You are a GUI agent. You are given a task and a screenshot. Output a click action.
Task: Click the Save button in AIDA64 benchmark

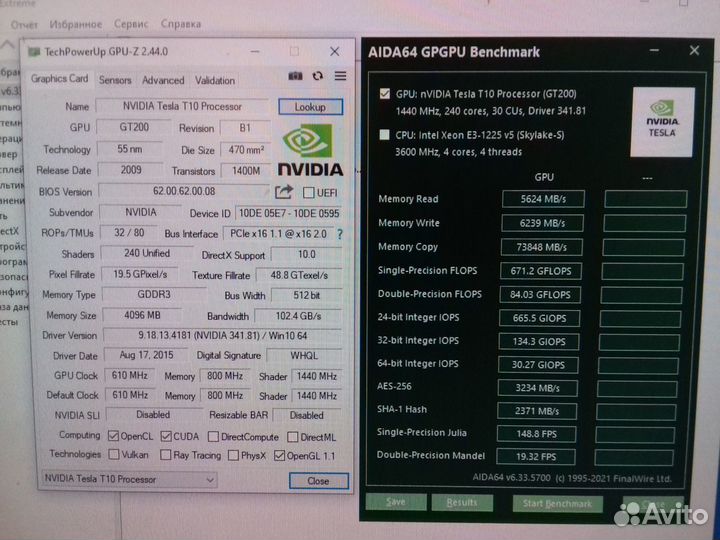coord(396,502)
